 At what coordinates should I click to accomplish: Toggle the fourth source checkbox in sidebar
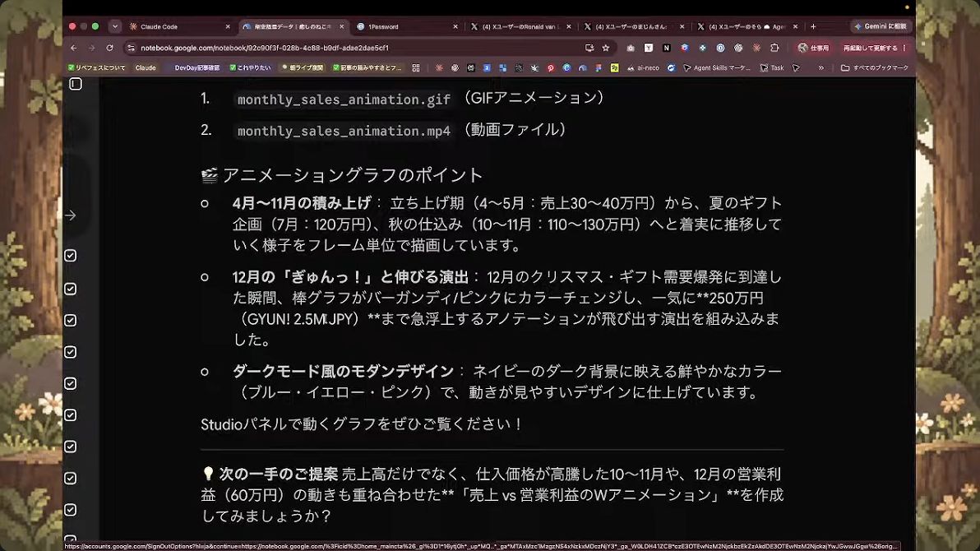[71, 352]
